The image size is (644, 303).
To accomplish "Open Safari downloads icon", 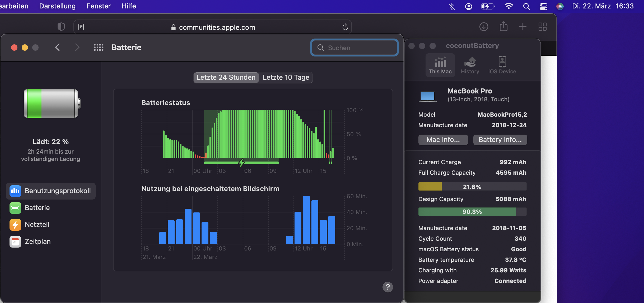I will pos(484,27).
